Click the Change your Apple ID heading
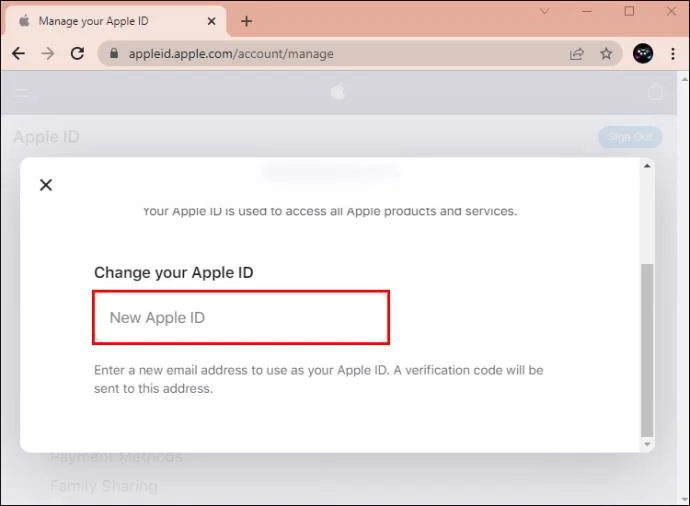690x506 pixels. coord(173,272)
